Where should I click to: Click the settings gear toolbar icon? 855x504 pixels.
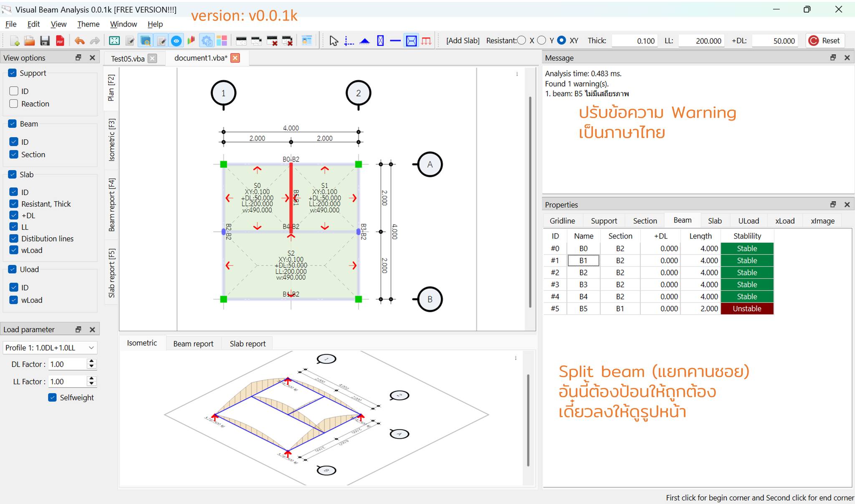[x=207, y=41]
